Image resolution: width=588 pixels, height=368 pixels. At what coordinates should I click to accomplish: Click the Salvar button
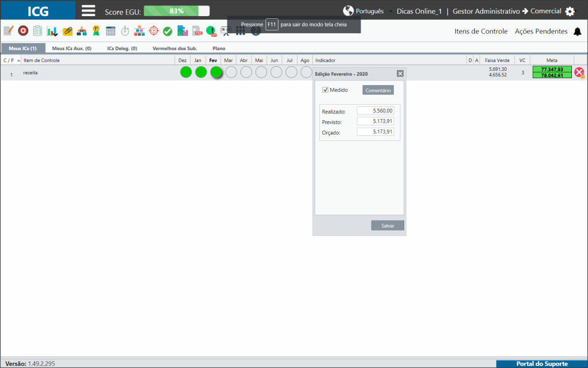coord(388,225)
